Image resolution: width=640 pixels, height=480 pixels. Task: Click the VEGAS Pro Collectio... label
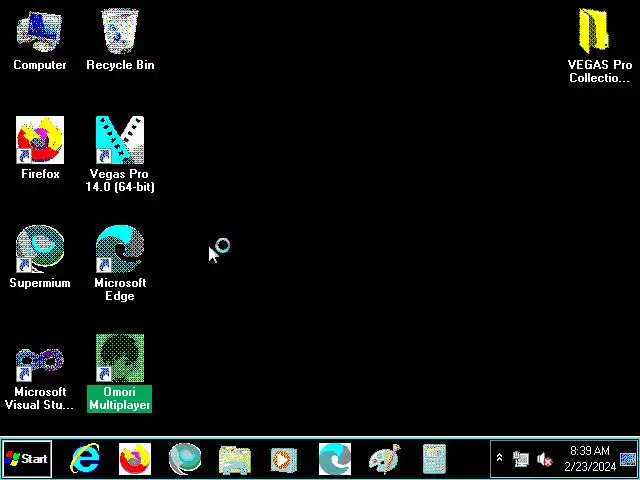(x=599, y=71)
